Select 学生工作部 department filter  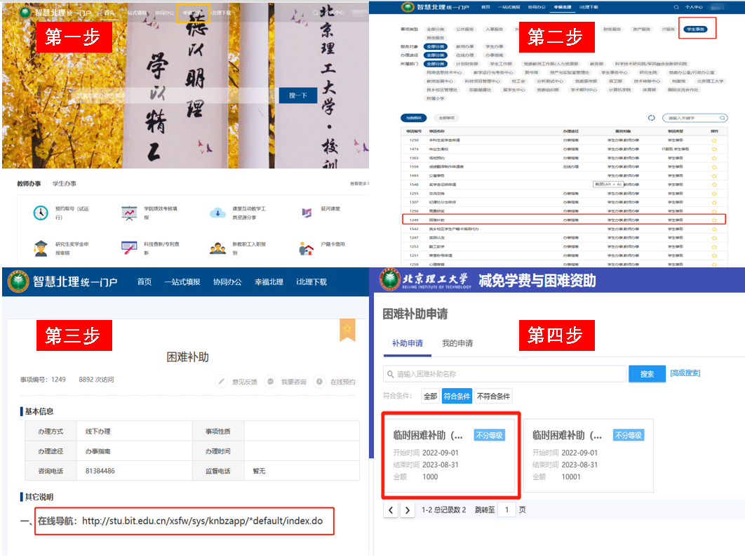coord(501,64)
